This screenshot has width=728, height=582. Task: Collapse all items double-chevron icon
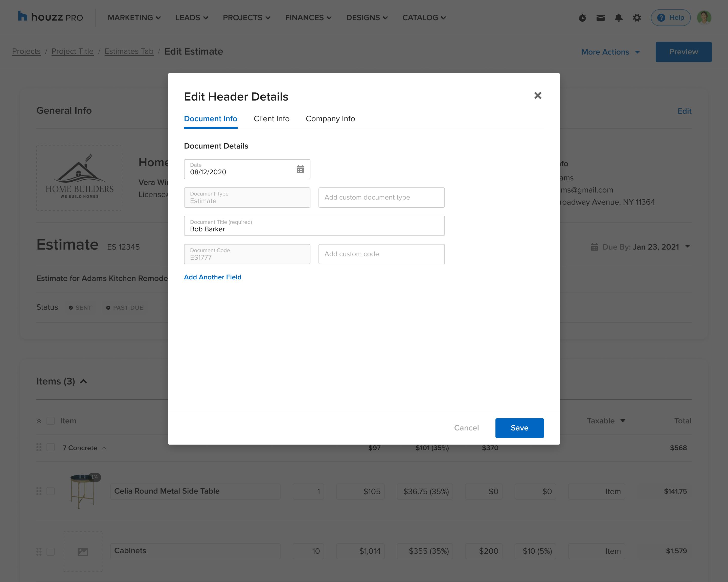[x=39, y=421]
